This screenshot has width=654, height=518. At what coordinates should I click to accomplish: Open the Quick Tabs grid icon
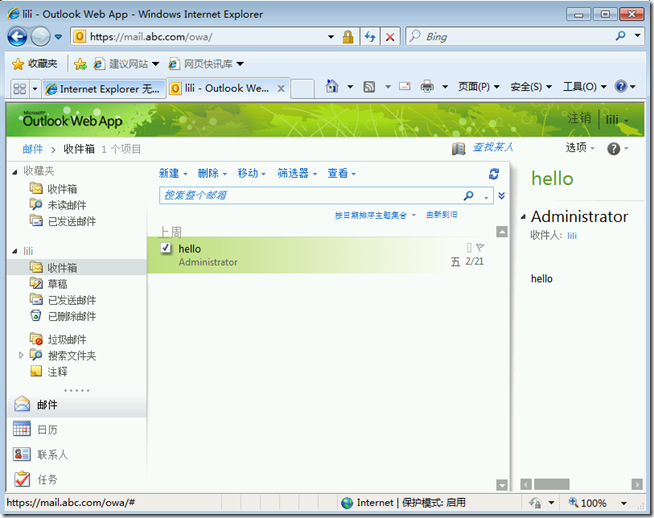pyautogui.click(x=20, y=88)
